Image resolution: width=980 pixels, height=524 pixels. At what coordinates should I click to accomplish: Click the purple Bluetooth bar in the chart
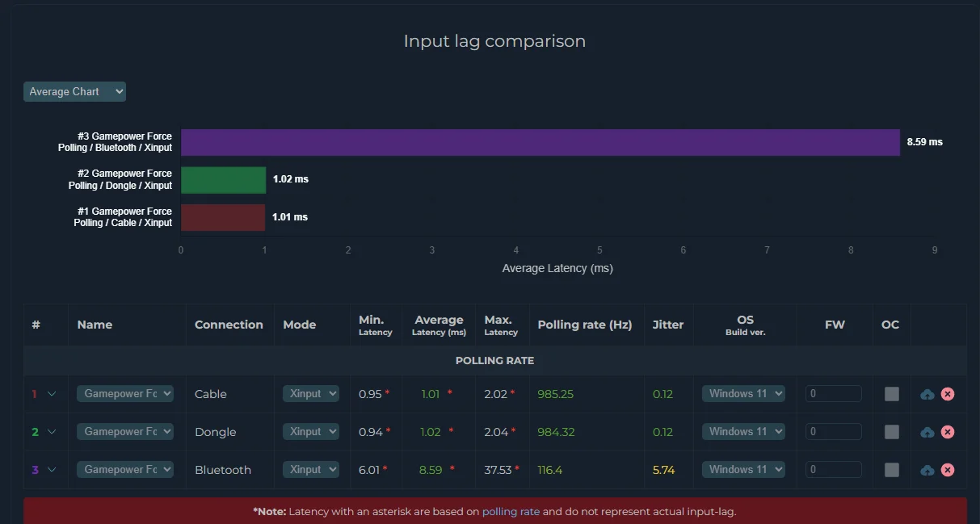tap(540, 142)
